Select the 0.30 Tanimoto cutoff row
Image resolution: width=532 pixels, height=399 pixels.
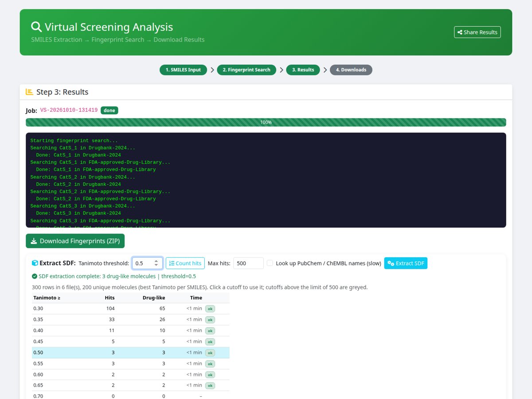tap(131, 309)
